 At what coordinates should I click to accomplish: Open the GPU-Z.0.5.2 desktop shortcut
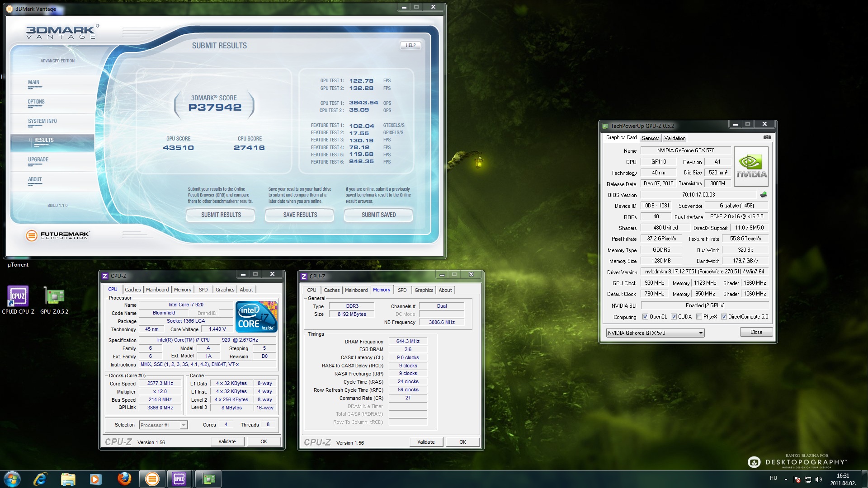click(54, 296)
